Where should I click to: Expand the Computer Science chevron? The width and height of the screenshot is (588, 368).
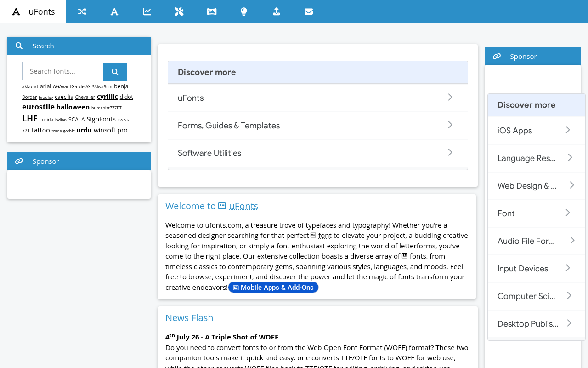click(569, 295)
